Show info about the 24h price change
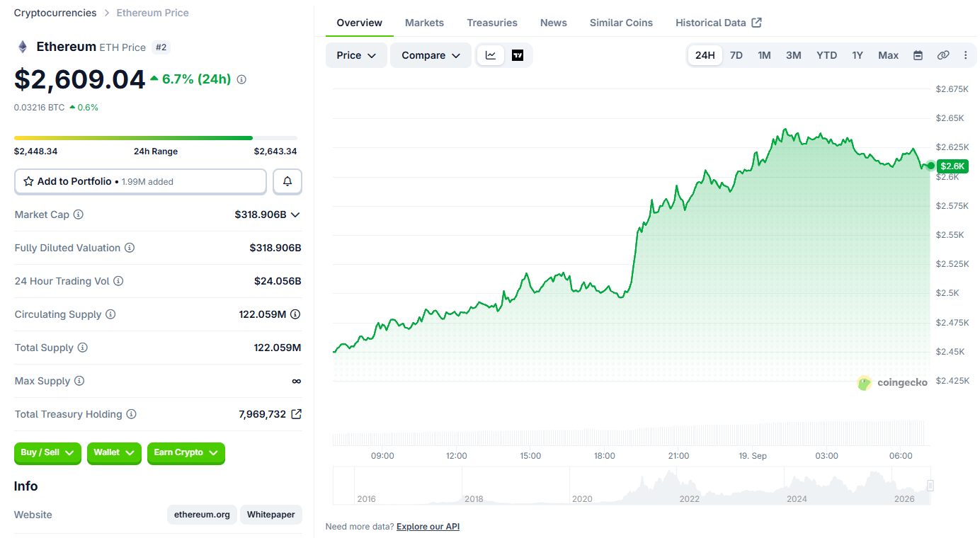 241,79
